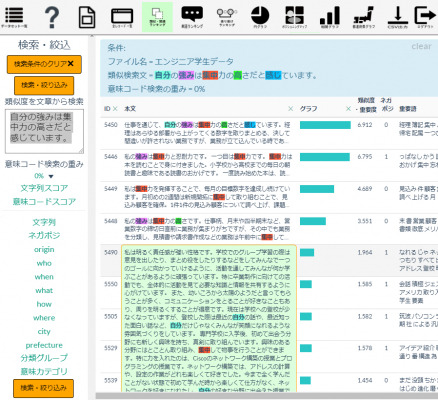Open the dataset list icon
The width and height of the screenshot is (438, 400).
(14, 17)
